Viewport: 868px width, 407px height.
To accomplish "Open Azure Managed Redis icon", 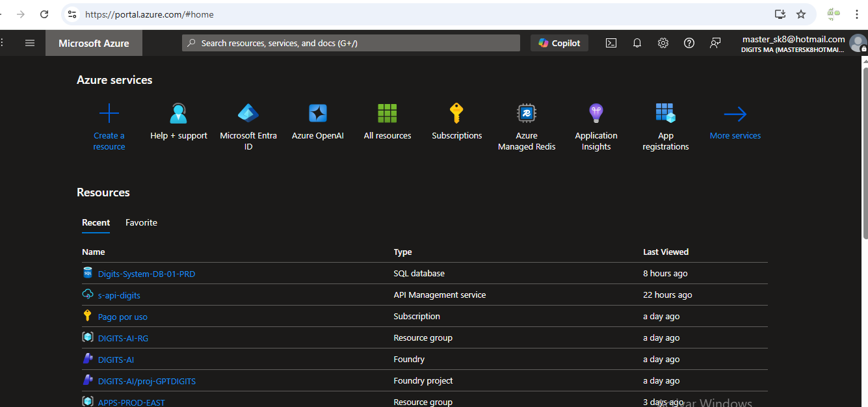I will (527, 114).
